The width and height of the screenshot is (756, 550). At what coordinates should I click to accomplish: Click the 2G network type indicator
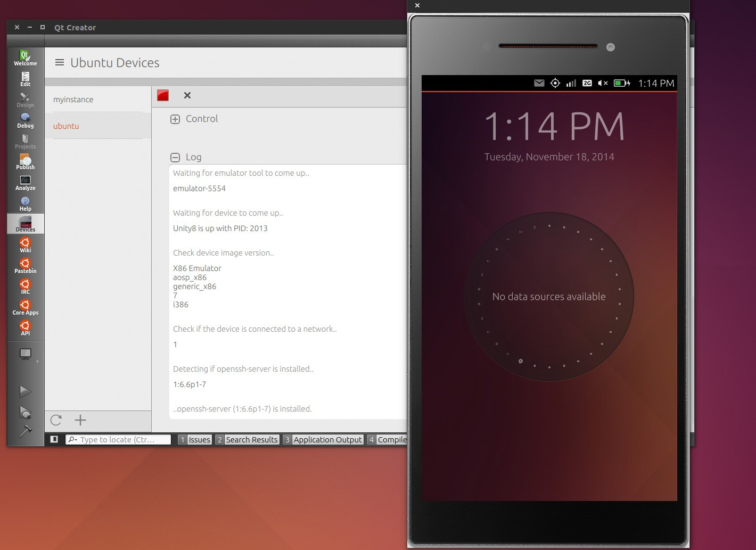pos(587,83)
